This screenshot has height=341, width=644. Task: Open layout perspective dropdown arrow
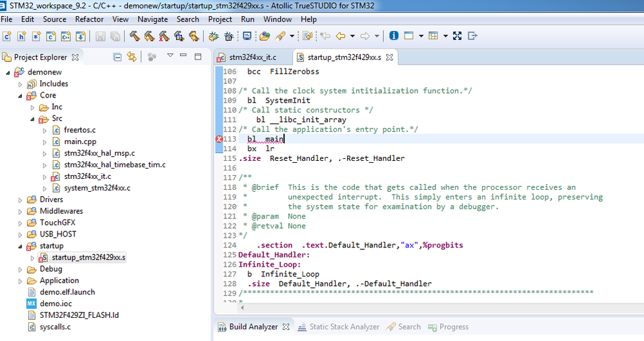pos(421,36)
